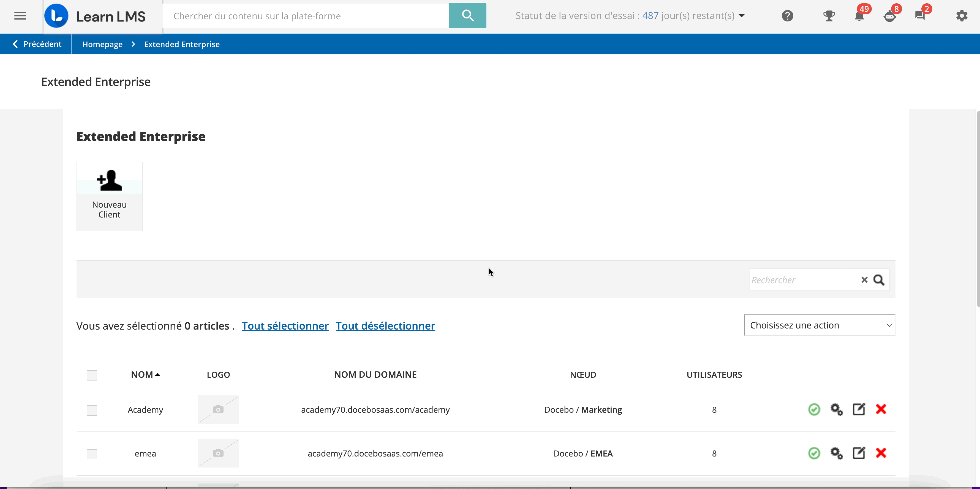Click the teal global search button
This screenshot has height=489, width=980.
pos(467,16)
